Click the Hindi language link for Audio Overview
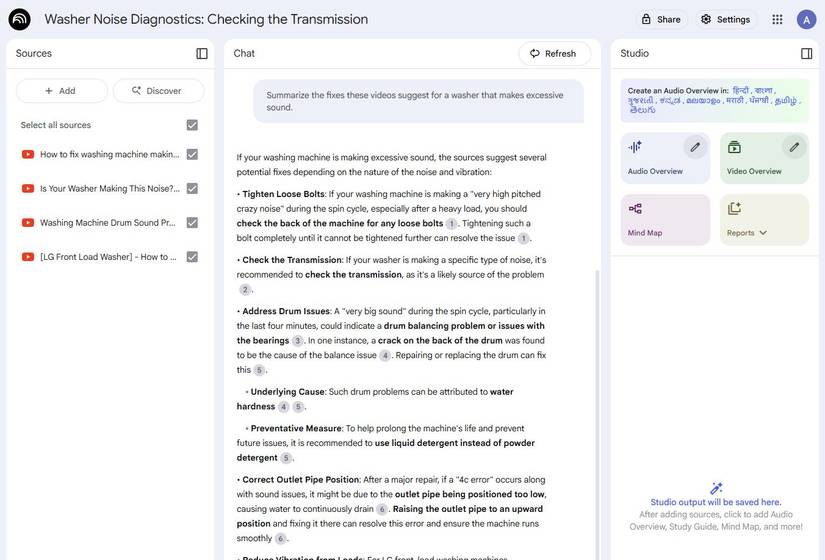The height and width of the screenshot is (560, 825). [740, 91]
